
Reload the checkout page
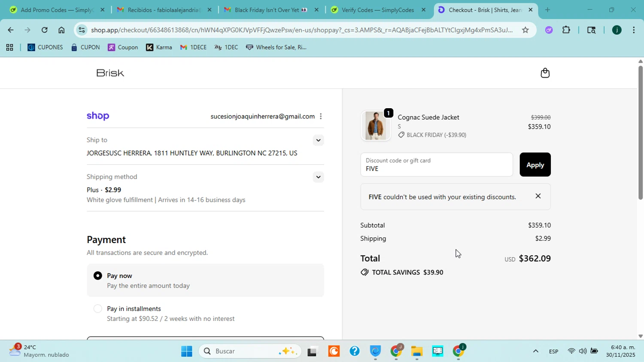(44, 30)
